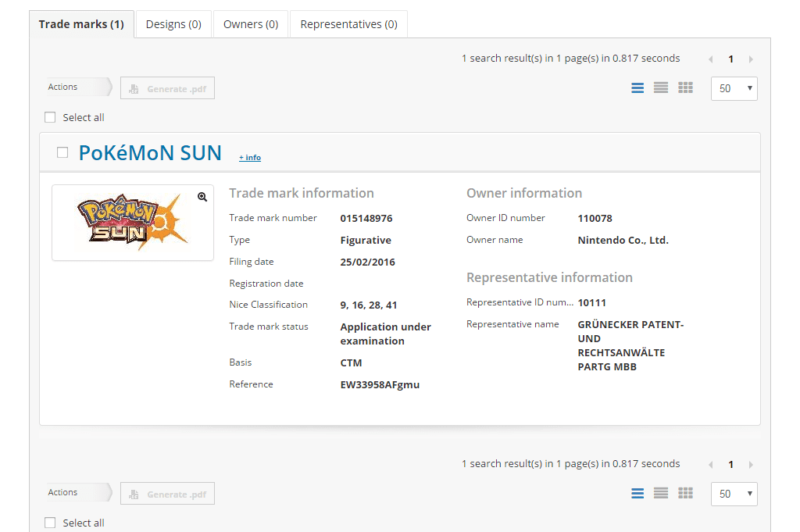Click the reference EW33958AFgmu

[x=380, y=384]
